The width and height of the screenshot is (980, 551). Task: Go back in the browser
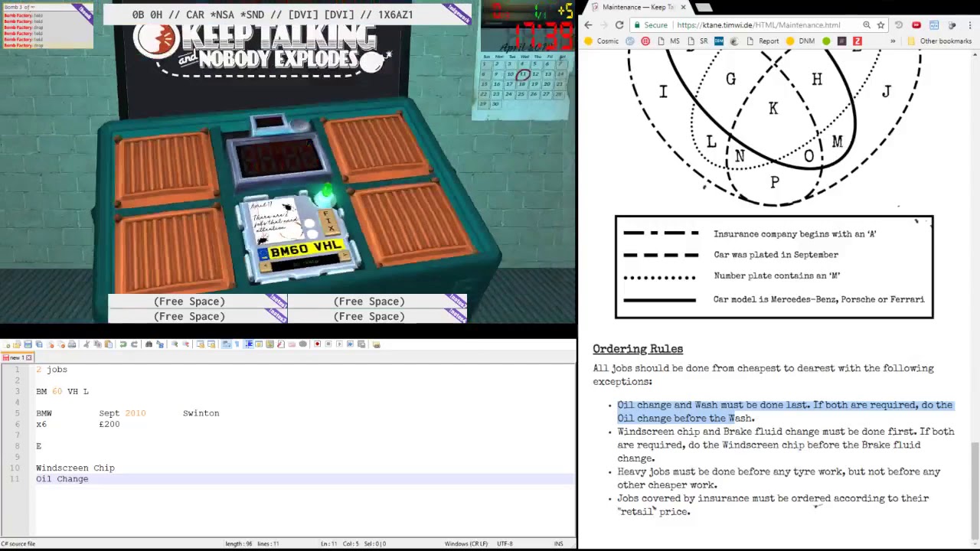pyautogui.click(x=588, y=25)
